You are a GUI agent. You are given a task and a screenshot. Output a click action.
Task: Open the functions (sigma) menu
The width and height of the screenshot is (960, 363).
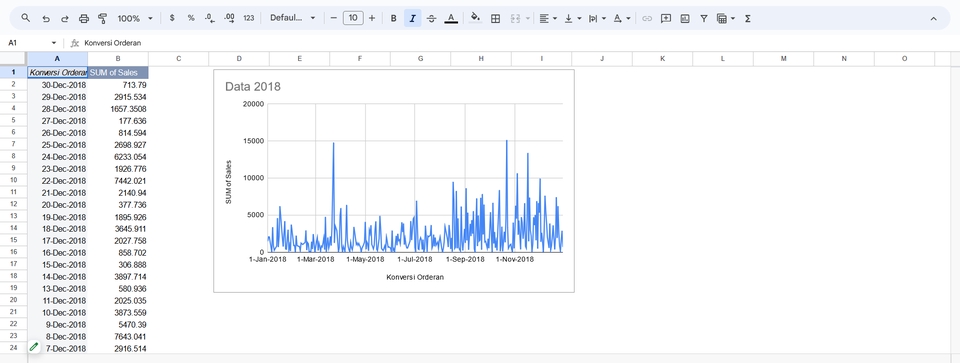pyautogui.click(x=748, y=18)
